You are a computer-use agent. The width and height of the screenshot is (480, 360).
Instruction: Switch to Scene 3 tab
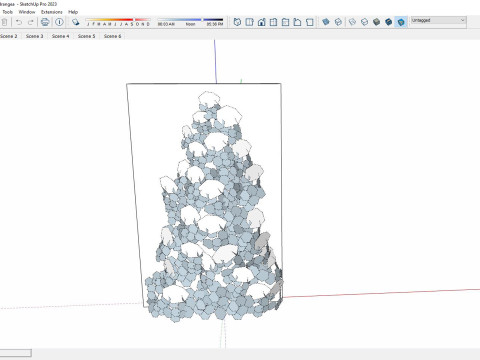tap(35, 36)
